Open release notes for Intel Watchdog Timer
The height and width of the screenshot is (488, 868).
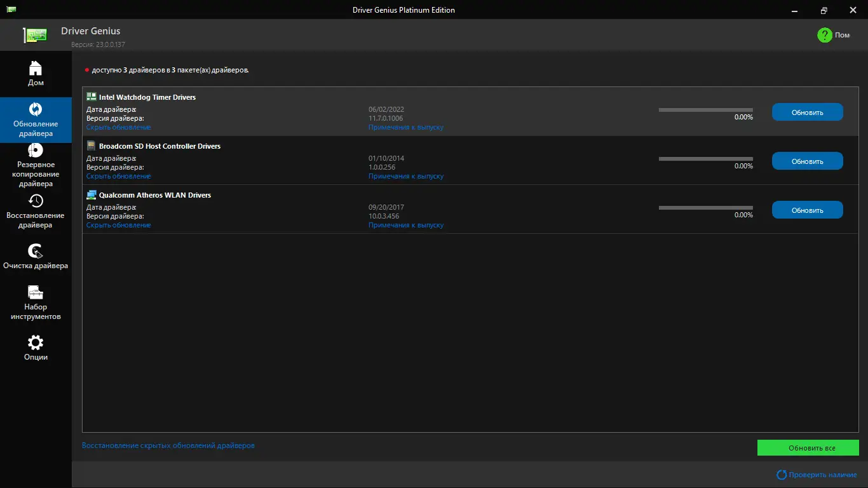tap(406, 127)
